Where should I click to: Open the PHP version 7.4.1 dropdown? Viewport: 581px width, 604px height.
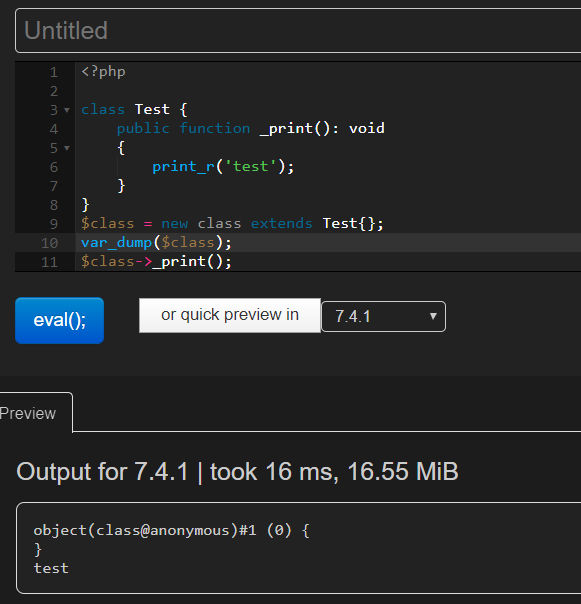coord(383,316)
